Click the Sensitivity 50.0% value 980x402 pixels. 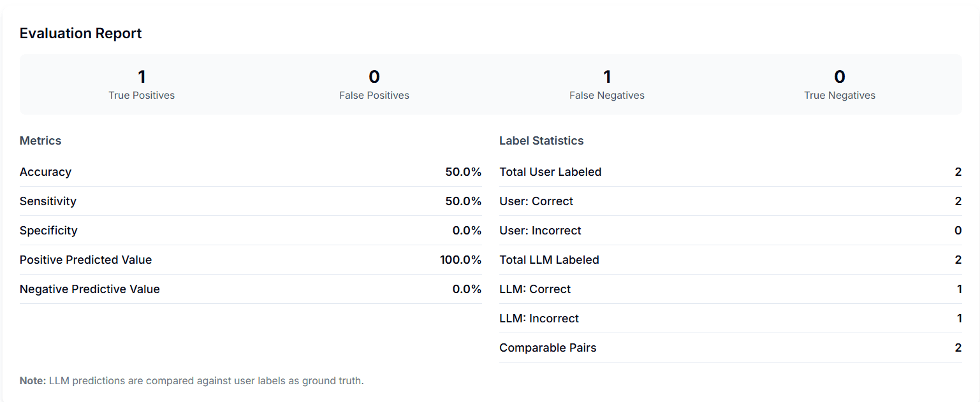(463, 201)
